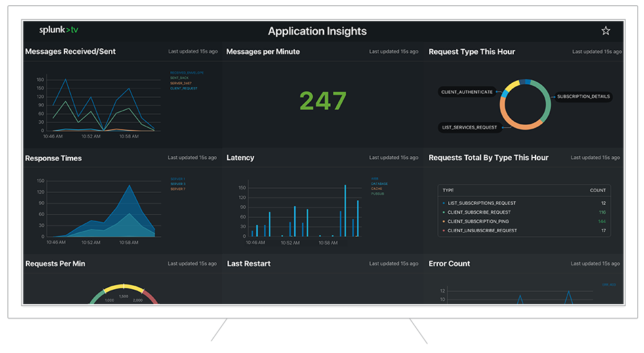Screen dimensions: 644x353
Task: Click Last updated text in Error Count panel
Action: click(x=595, y=263)
